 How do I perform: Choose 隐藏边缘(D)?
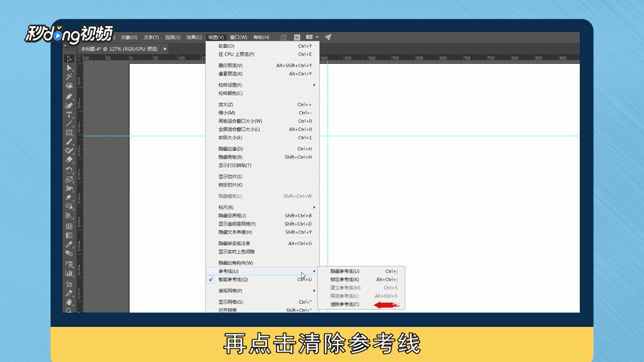(x=263, y=149)
